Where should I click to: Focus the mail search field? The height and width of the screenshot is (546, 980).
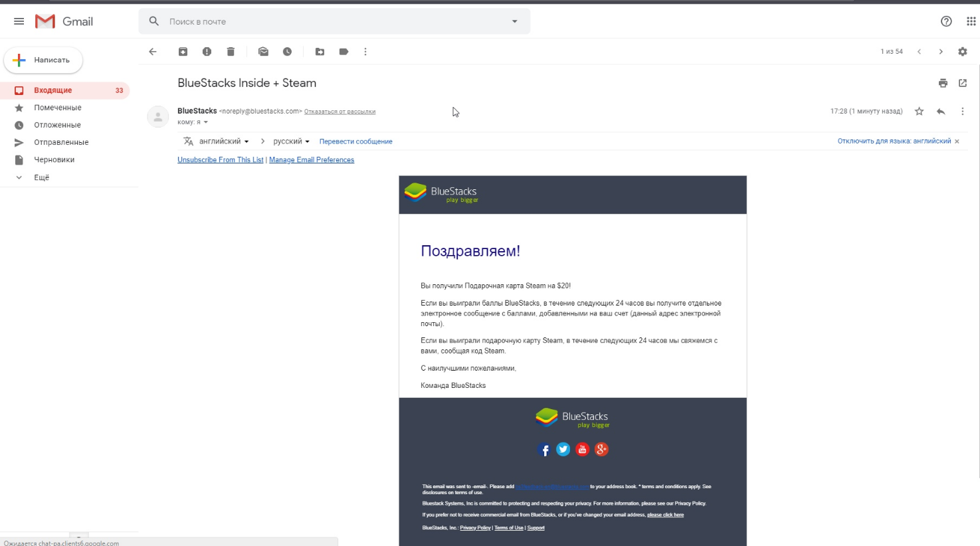click(x=334, y=21)
